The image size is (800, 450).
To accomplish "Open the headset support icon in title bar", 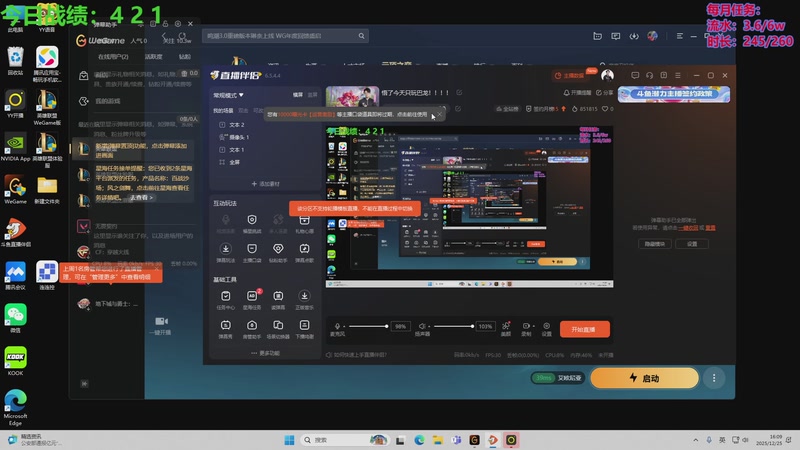I will point(649,76).
